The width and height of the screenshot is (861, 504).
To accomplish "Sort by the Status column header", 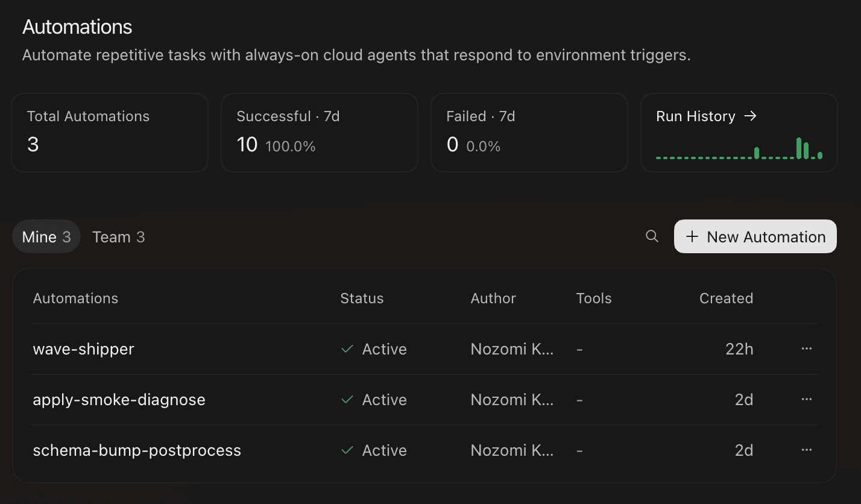I will (x=362, y=298).
